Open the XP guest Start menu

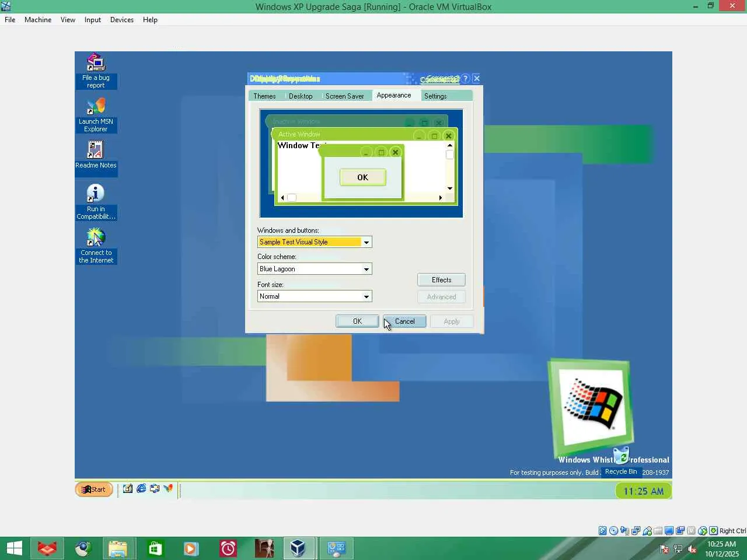[x=94, y=489]
